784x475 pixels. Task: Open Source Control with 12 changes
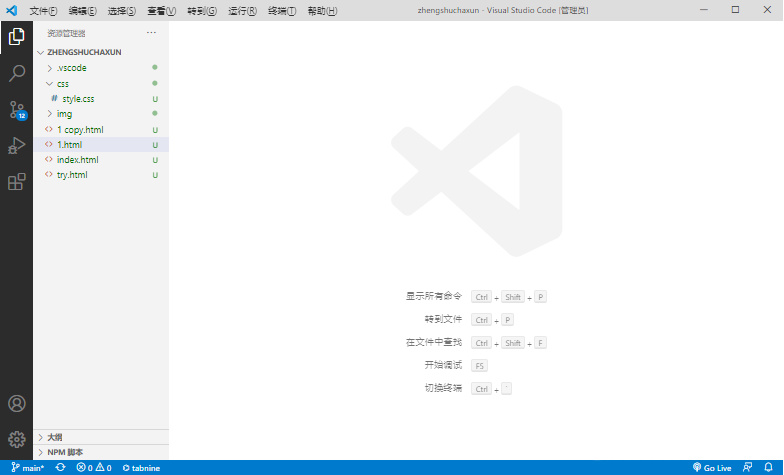click(16, 110)
